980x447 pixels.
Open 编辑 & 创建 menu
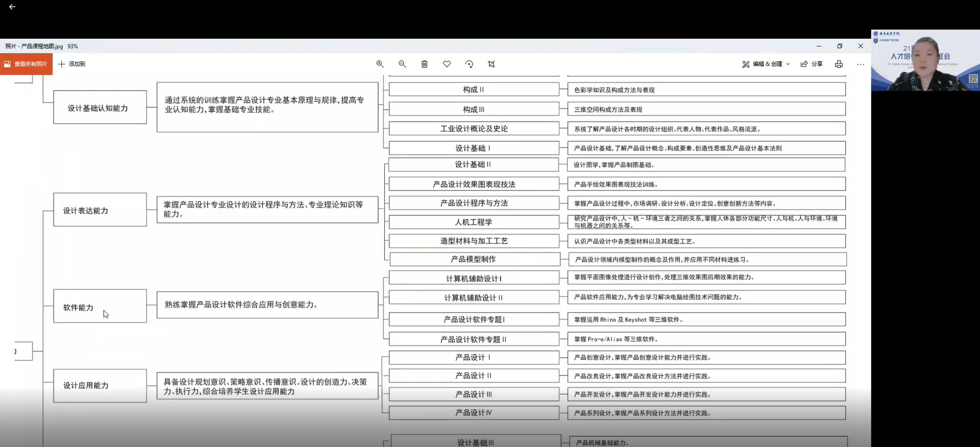[766, 64]
